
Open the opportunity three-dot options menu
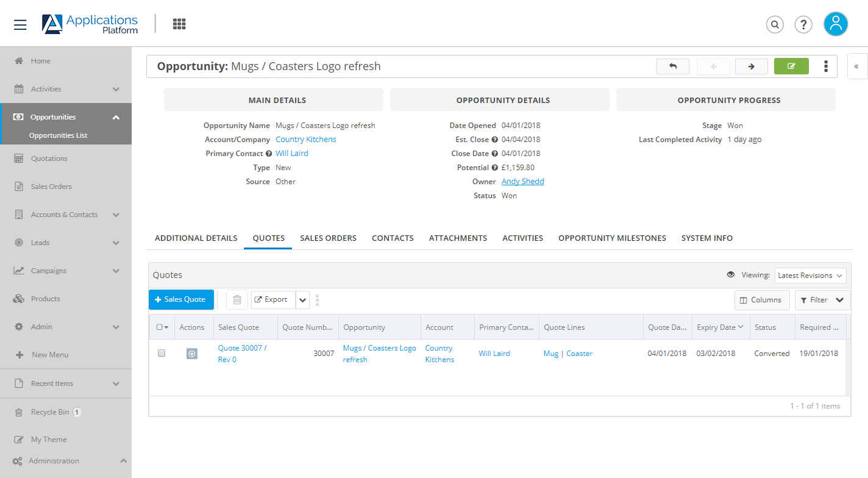[826, 66]
